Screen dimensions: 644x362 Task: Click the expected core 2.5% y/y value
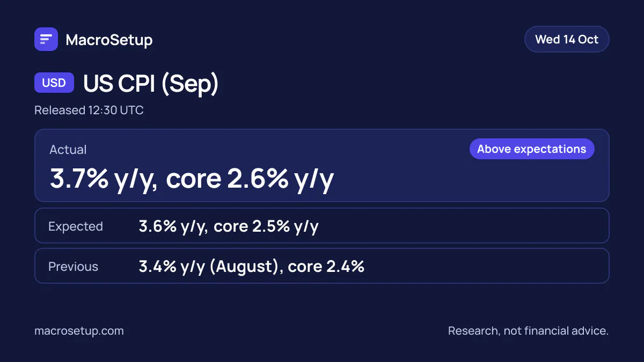(x=266, y=226)
